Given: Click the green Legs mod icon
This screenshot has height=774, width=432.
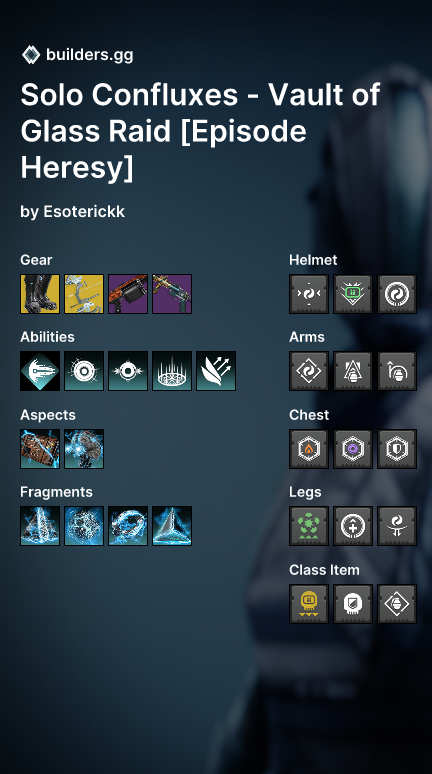Looking at the screenshot, I should pyautogui.click(x=309, y=526).
